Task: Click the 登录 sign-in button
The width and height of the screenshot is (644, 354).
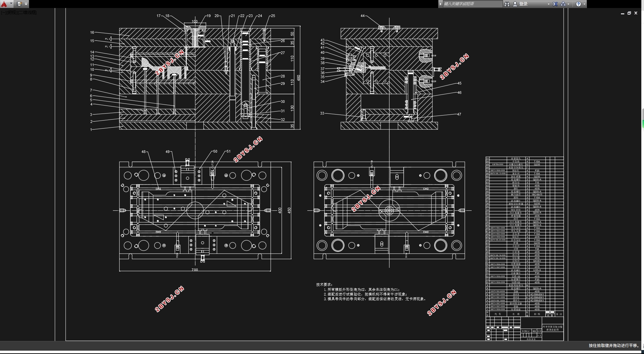Action: tap(520, 4)
